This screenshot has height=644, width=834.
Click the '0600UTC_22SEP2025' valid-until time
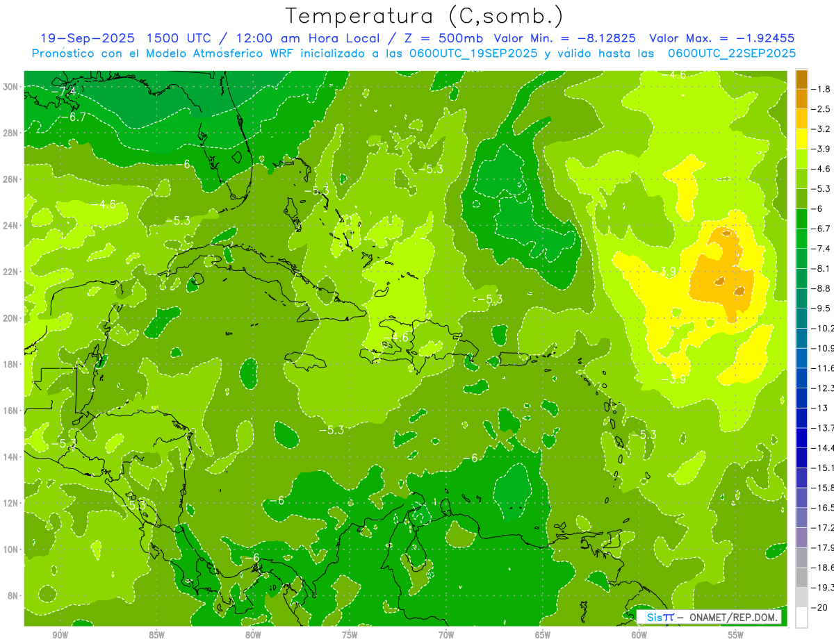coord(732,53)
